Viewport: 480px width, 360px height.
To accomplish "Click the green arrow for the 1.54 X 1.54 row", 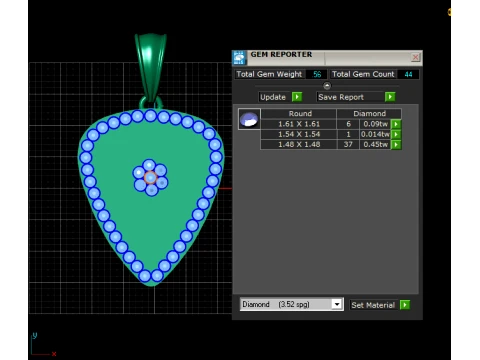I will [x=396, y=134].
